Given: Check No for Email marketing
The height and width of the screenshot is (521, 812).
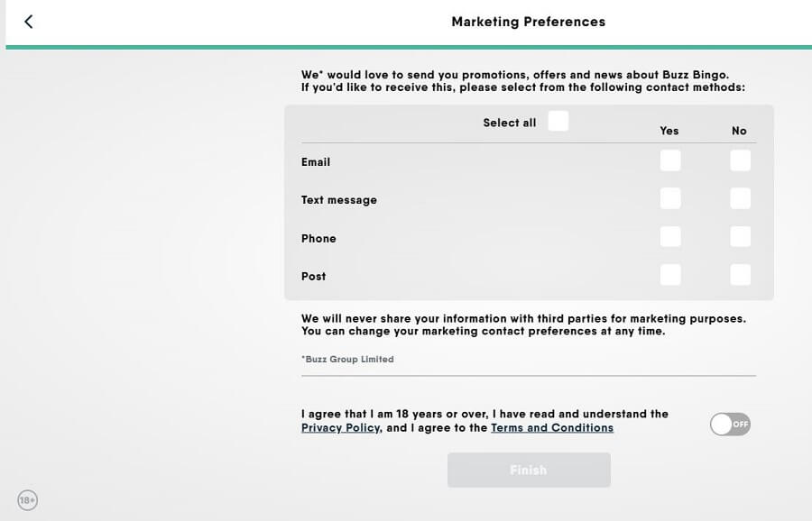Looking at the screenshot, I should tap(740, 160).
